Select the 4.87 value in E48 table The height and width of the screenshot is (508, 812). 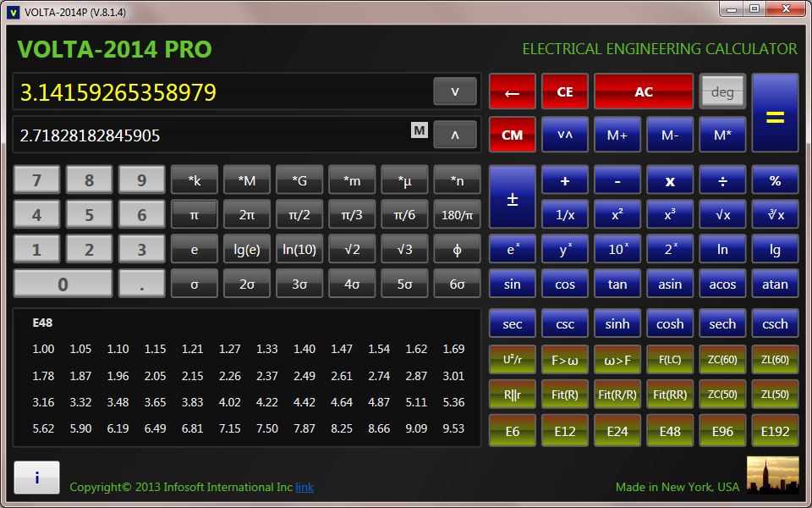point(379,401)
